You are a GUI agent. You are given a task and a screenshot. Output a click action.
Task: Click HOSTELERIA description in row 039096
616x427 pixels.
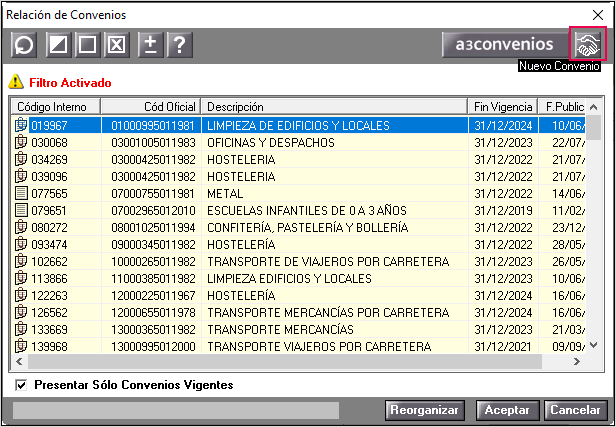tap(241, 176)
